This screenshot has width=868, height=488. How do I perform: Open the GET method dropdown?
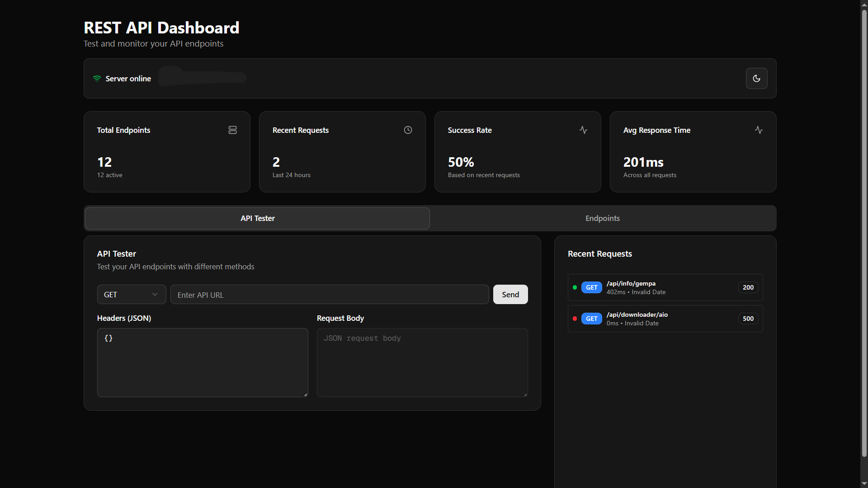pyautogui.click(x=131, y=295)
